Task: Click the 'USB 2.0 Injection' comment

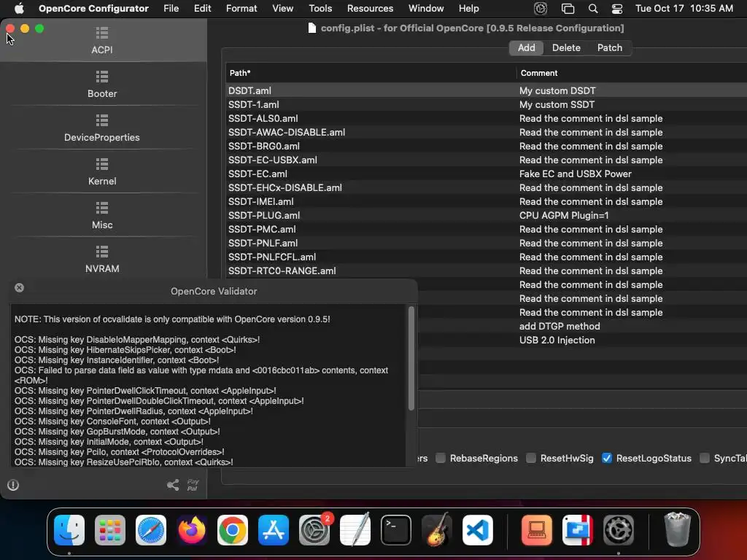Action: (557, 340)
